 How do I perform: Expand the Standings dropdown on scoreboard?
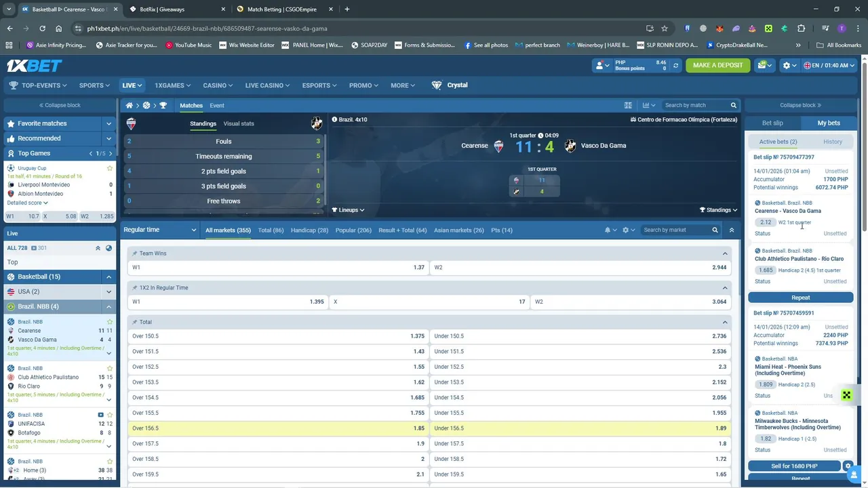coord(718,210)
